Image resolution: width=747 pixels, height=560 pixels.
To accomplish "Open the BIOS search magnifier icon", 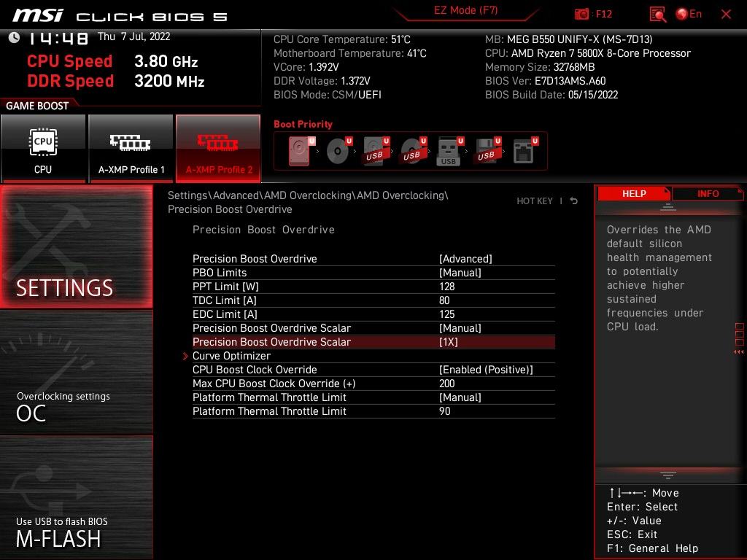I will pyautogui.click(x=657, y=15).
